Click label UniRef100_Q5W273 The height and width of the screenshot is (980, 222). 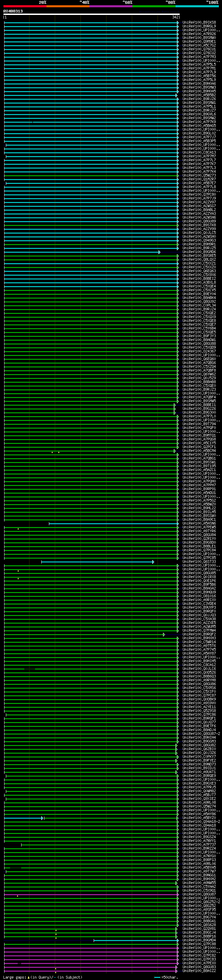tap(199, 176)
